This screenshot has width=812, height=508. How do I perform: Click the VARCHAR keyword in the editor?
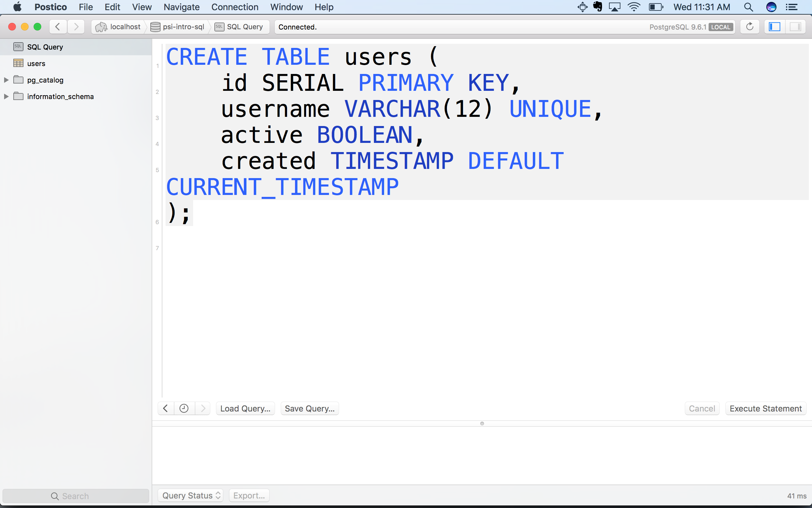coord(392,109)
